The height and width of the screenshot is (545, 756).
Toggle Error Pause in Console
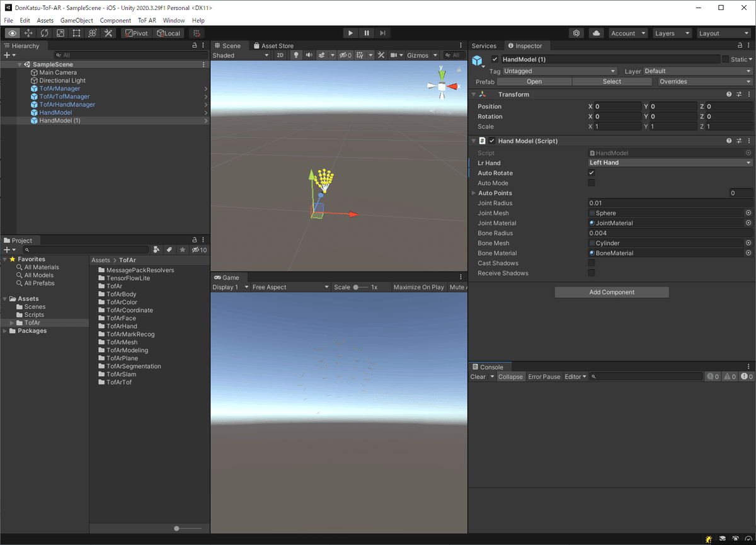pos(544,377)
